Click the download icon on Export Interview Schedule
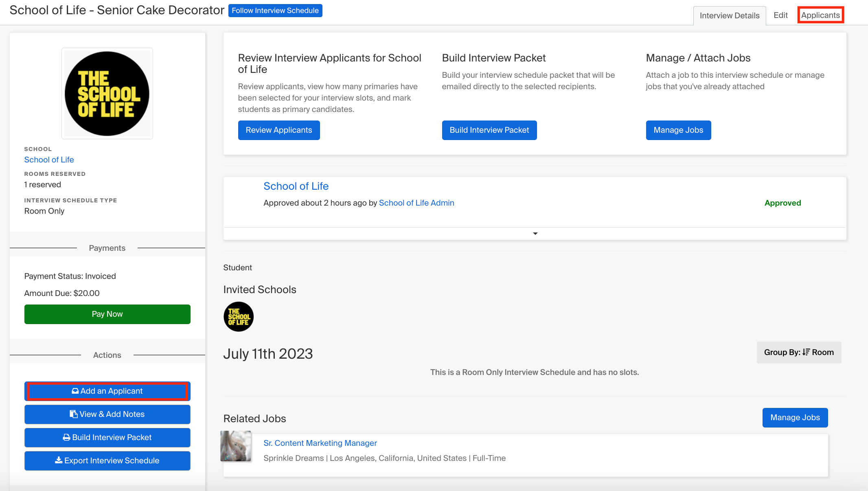The height and width of the screenshot is (491, 868). point(59,460)
